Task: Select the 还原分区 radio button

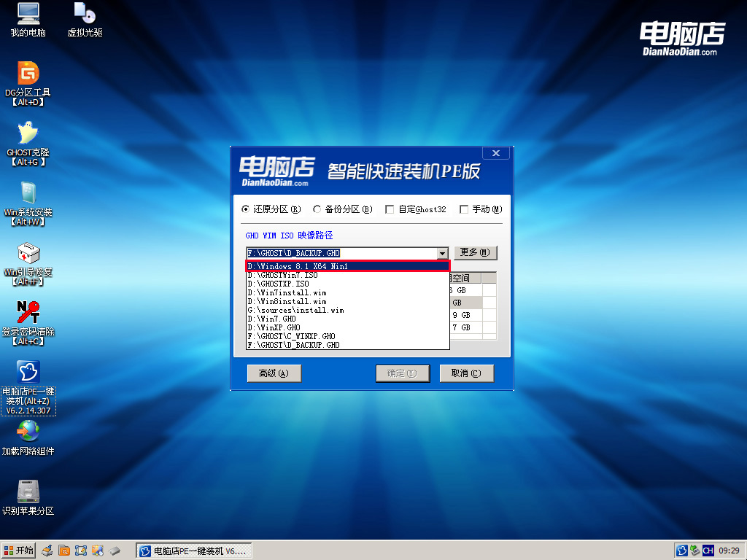Action: click(246, 209)
